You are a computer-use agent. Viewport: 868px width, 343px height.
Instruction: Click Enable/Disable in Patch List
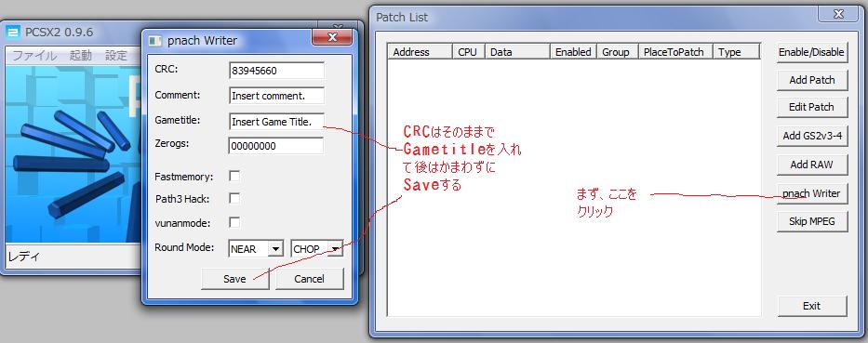[x=811, y=52]
